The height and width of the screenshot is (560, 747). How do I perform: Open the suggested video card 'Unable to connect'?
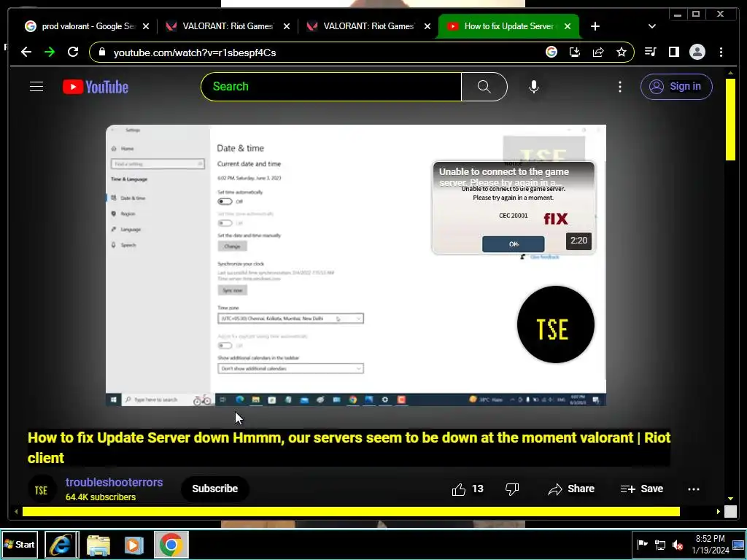[514, 208]
